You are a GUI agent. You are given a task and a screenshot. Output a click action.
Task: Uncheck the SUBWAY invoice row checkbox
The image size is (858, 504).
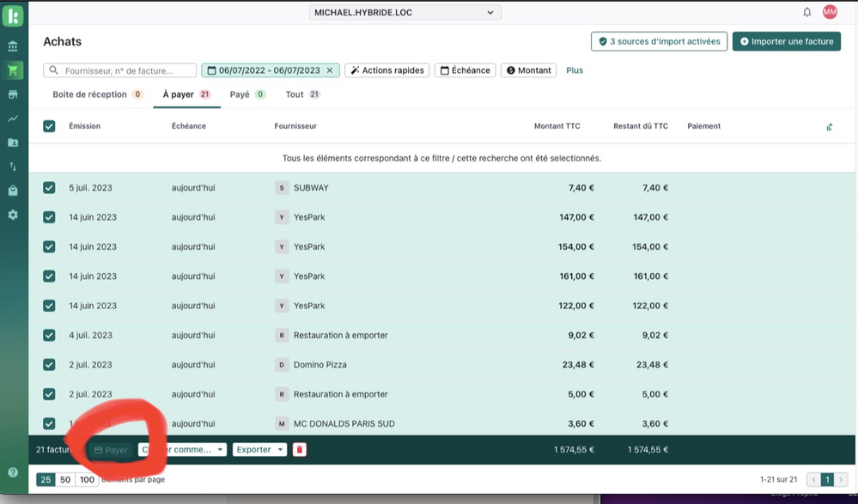pyautogui.click(x=49, y=188)
